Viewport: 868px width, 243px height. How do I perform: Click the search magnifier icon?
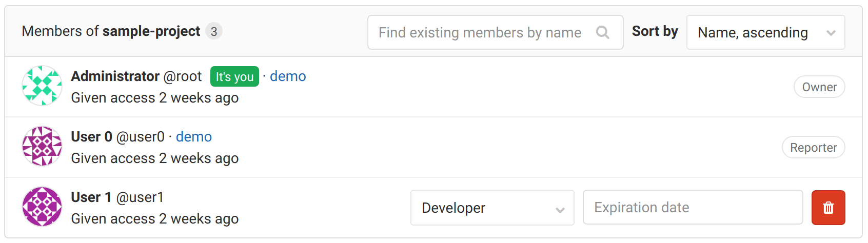[603, 33]
